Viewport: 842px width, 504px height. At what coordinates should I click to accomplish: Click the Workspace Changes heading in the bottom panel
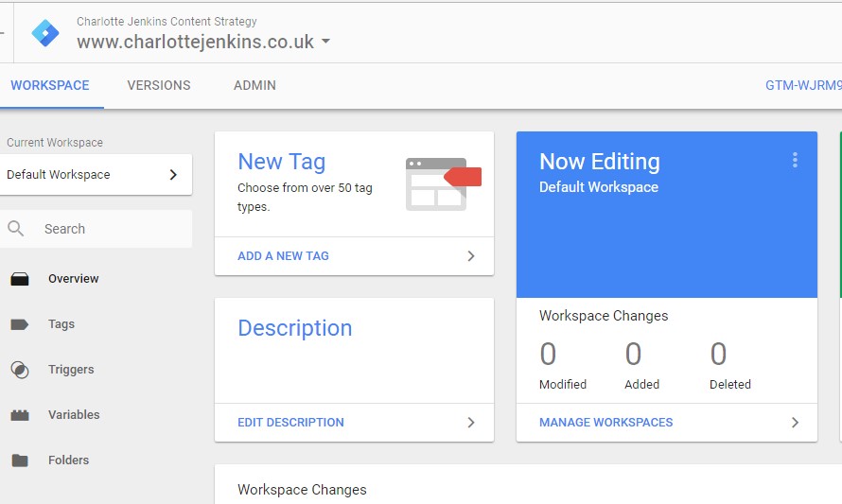tap(303, 490)
